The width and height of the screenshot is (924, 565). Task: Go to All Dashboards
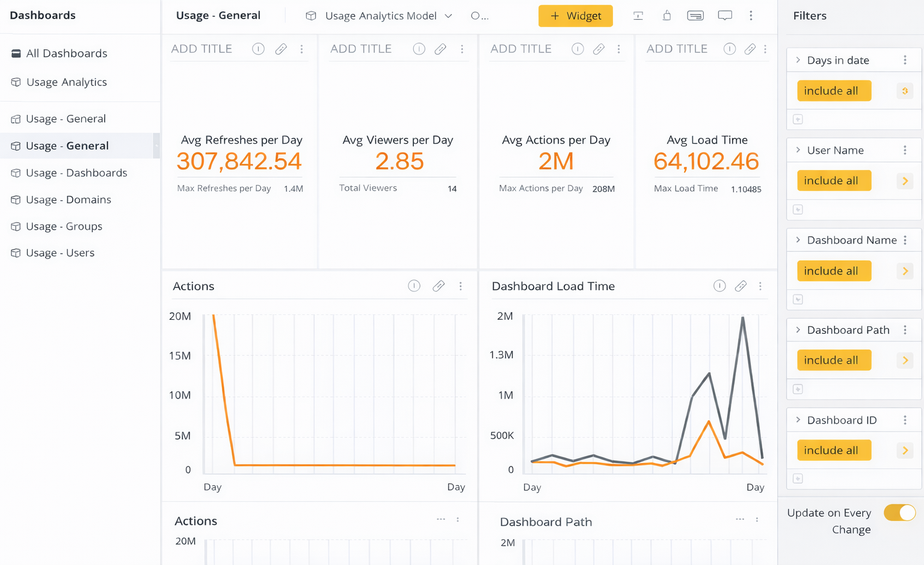click(x=66, y=53)
